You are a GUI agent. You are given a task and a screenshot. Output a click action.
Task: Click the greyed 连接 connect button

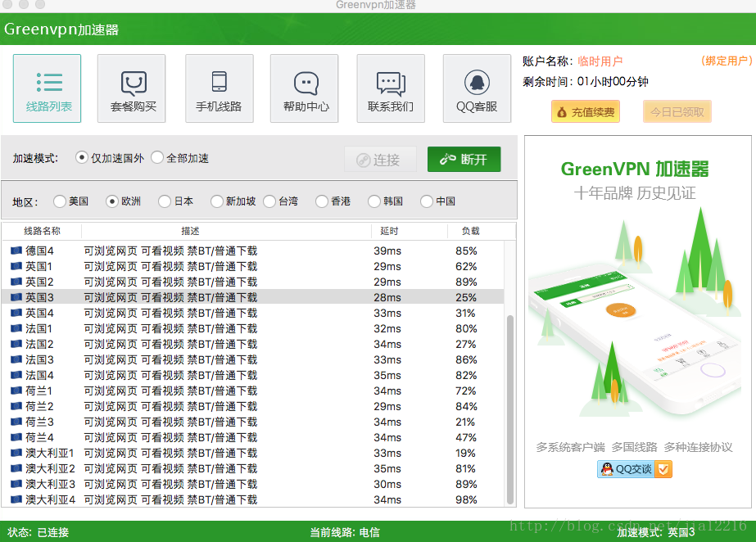380,159
